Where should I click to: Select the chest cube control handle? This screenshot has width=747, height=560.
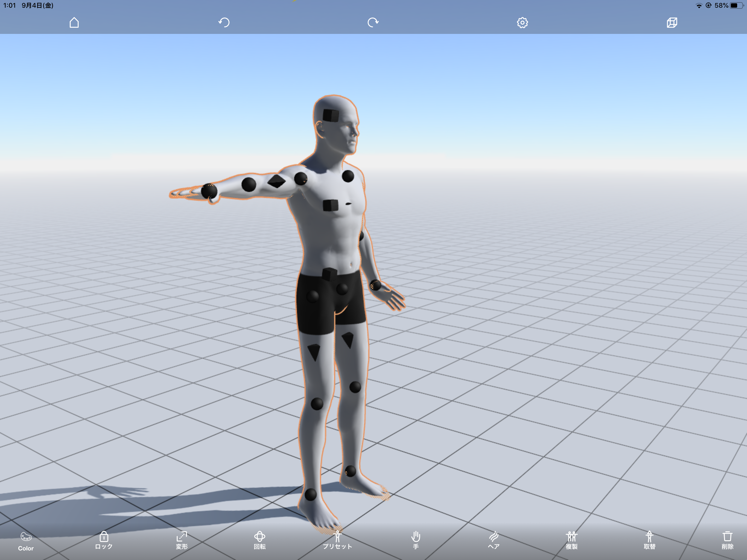click(330, 205)
